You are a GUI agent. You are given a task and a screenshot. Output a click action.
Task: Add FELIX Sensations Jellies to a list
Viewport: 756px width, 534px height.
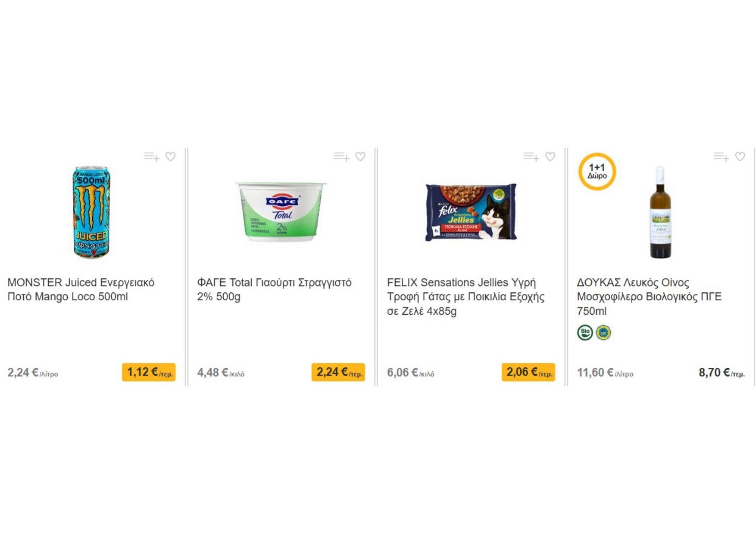(x=531, y=157)
